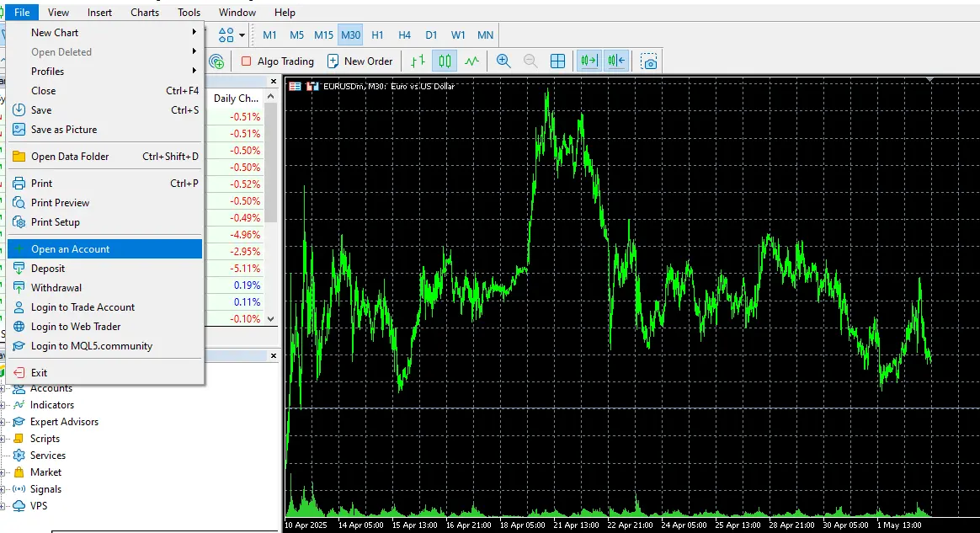Click the tile windows grid icon
Image resolution: width=980 pixels, height=533 pixels.
pos(557,61)
